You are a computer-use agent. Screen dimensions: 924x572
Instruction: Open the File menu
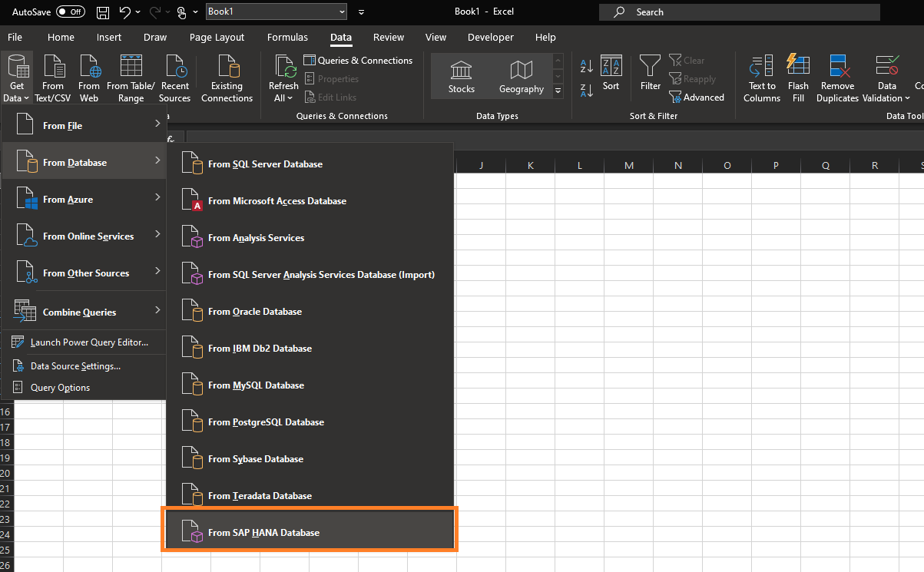[15, 37]
